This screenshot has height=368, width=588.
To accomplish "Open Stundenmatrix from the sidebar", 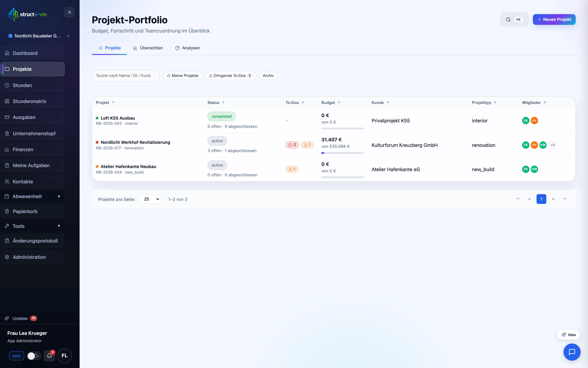I will pyautogui.click(x=33, y=101).
